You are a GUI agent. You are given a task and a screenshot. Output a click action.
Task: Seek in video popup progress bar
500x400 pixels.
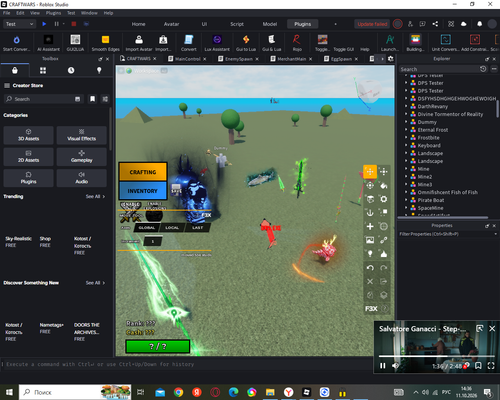[x=437, y=356]
